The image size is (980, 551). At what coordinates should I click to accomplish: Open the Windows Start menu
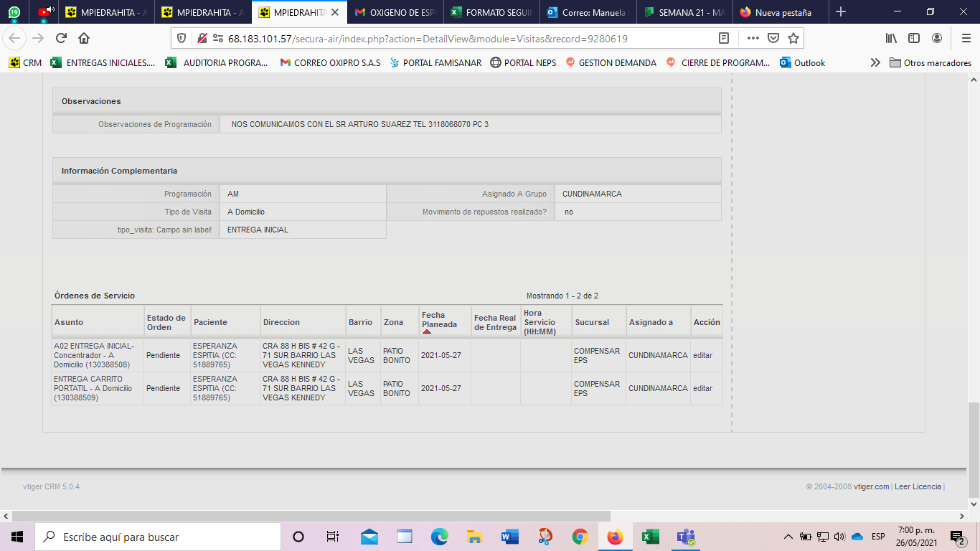coord(17,537)
